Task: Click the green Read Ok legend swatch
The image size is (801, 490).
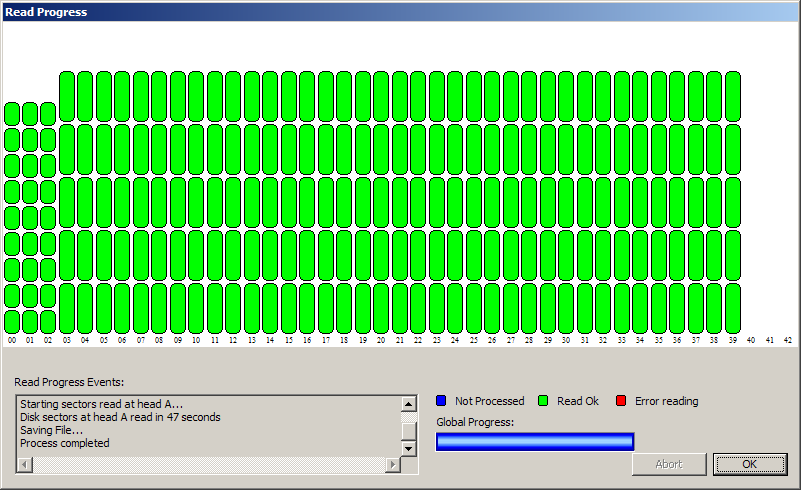Action: coord(543,401)
